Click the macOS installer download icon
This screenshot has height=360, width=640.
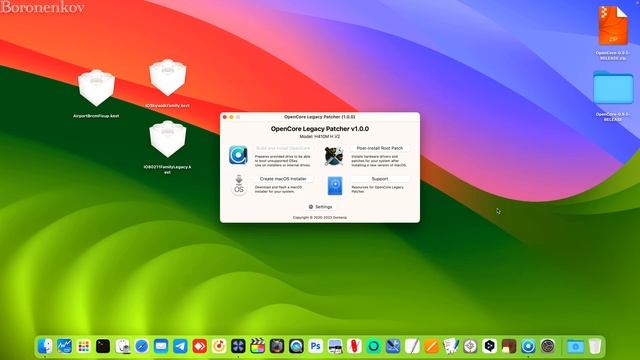(239, 185)
